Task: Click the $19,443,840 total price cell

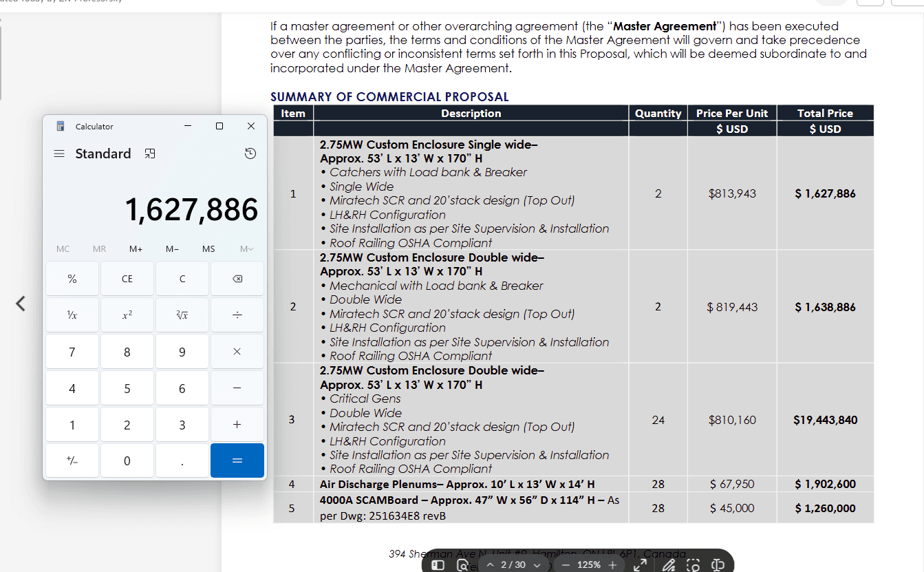Action: 826,420
